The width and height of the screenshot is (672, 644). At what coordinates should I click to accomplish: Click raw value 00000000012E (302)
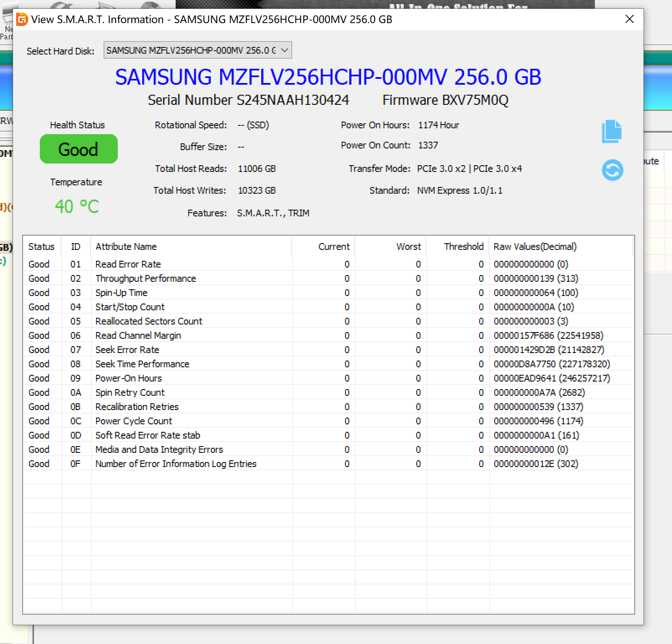pos(536,464)
